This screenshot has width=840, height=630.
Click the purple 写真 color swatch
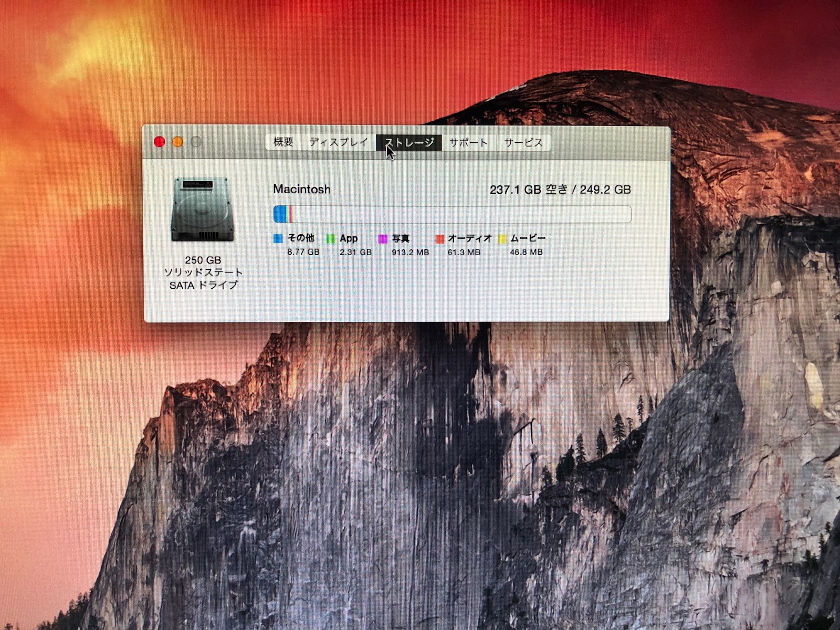[x=383, y=239]
